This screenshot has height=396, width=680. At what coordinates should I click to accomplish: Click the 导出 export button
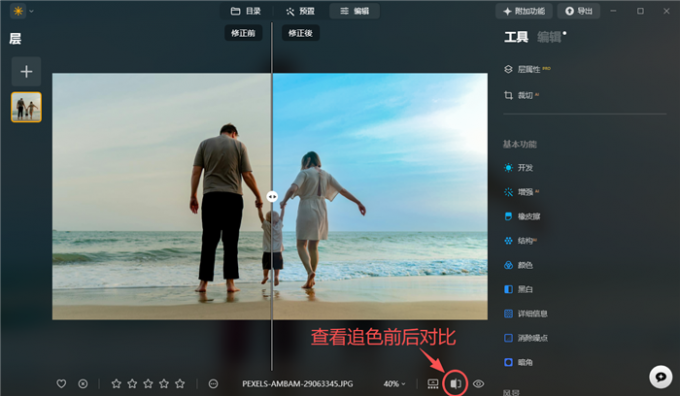(579, 11)
